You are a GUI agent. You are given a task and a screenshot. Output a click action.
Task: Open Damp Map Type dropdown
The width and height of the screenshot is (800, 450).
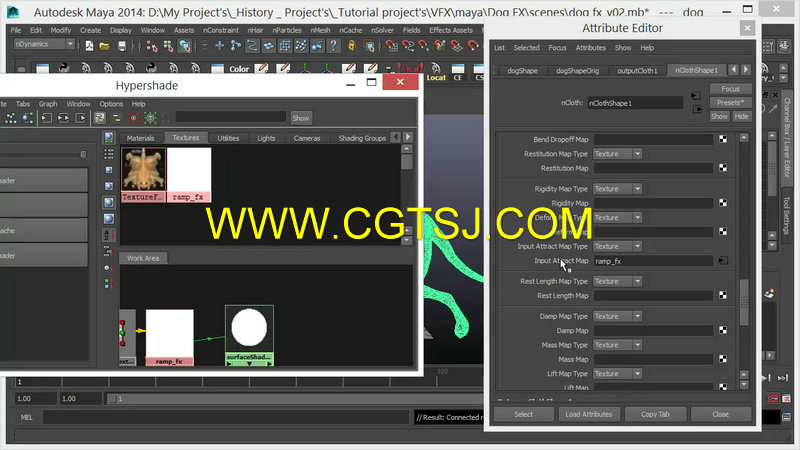(x=617, y=316)
